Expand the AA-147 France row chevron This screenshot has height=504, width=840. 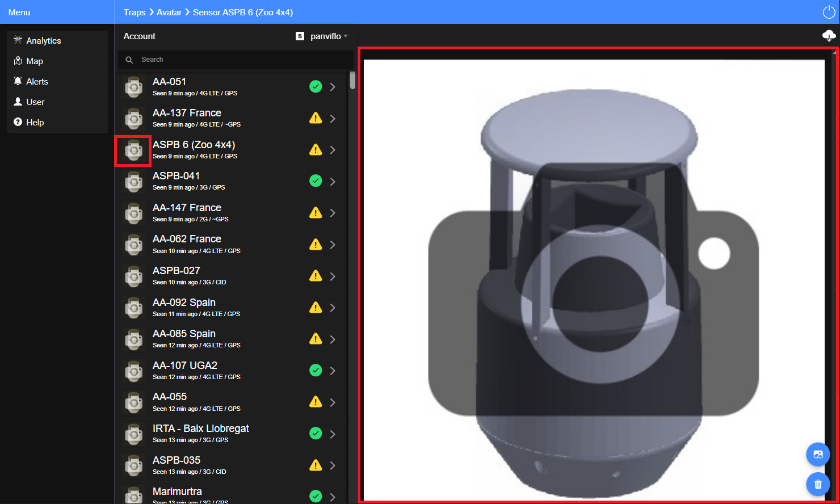pyautogui.click(x=333, y=213)
